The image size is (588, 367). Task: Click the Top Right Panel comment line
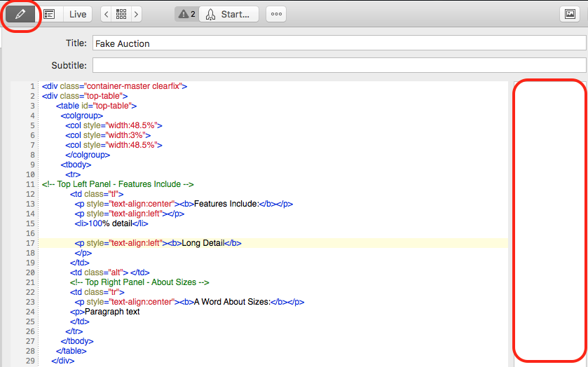(139, 282)
